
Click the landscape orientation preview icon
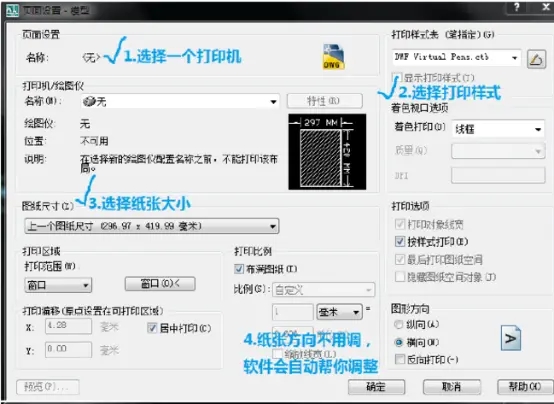coord(511,338)
